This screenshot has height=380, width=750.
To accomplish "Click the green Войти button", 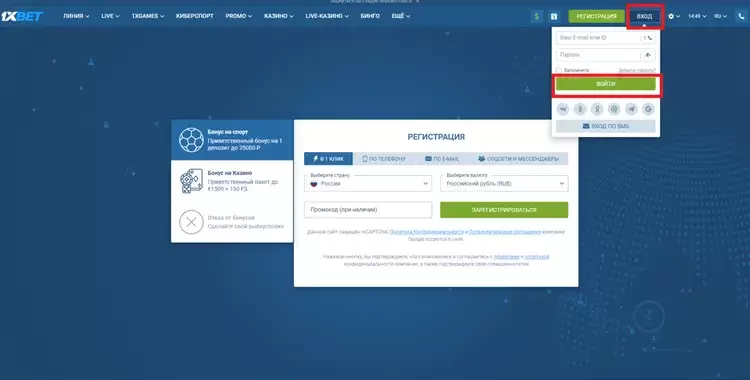I will (606, 84).
